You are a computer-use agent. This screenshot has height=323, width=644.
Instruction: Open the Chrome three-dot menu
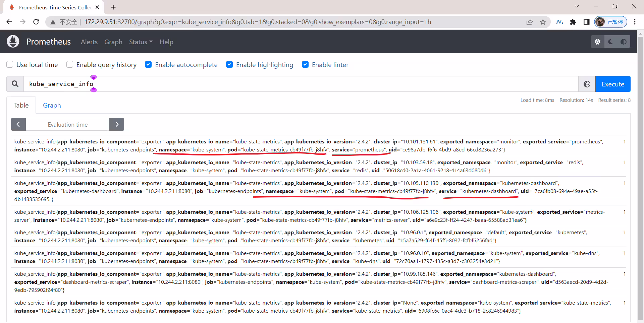click(x=635, y=22)
